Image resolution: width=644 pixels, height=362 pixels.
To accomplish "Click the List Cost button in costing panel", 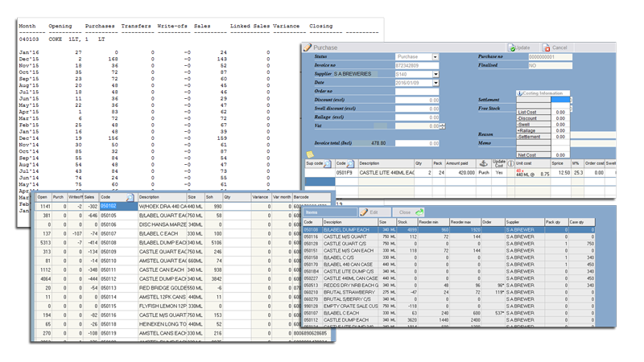I will tap(533, 112).
